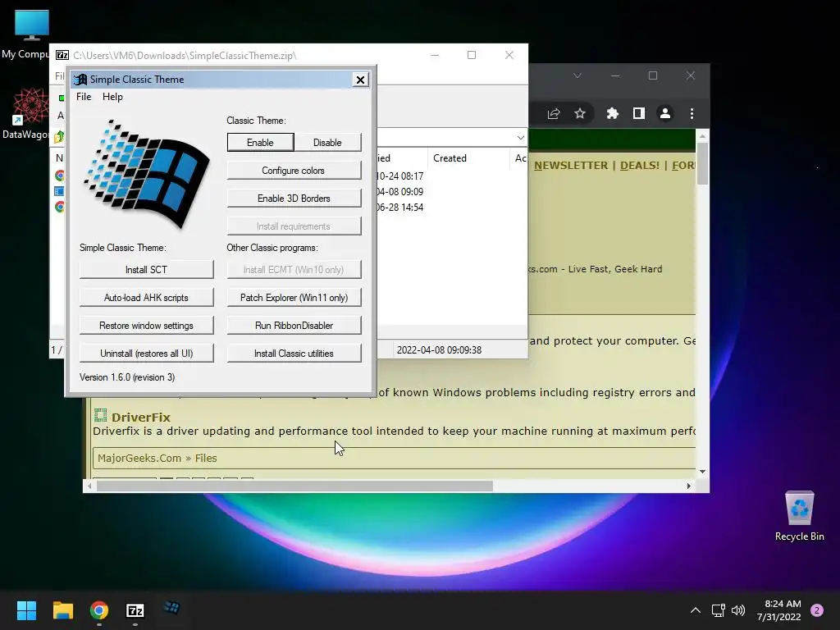Toggle Chrome side panel icon

click(x=638, y=113)
